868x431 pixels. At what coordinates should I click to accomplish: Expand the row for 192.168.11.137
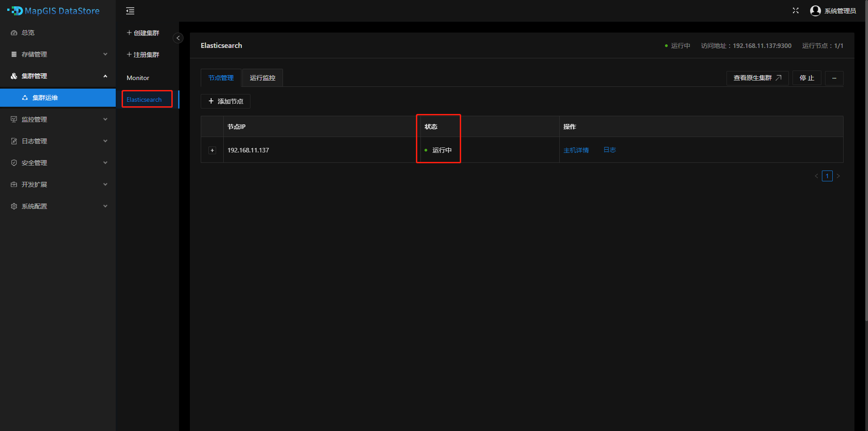pyautogui.click(x=212, y=150)
